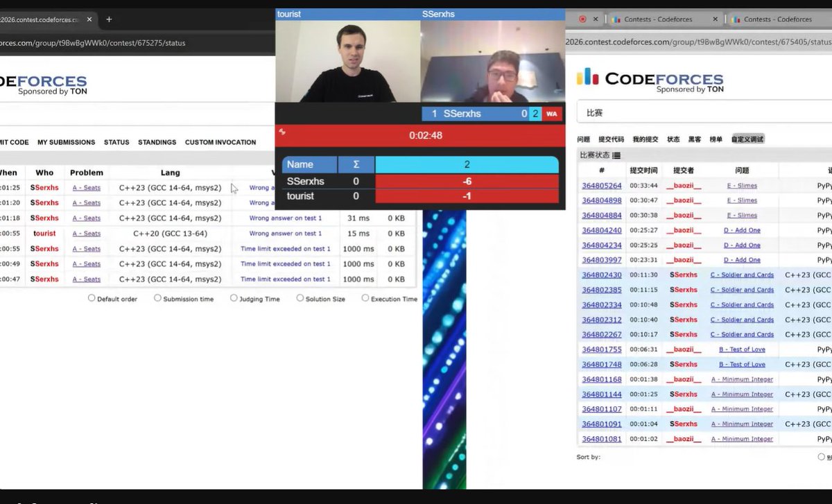Screen dimensions: 832x504
Task: Open STATUS menu in left window
Action: (116, 142)
